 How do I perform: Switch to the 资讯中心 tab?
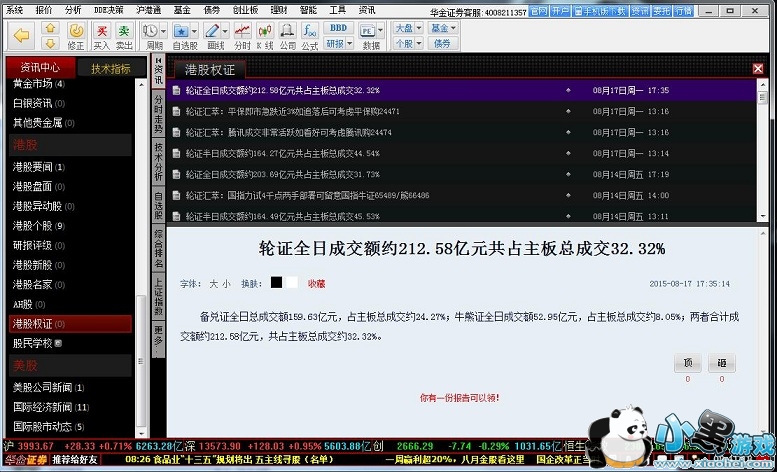point(40,68)
